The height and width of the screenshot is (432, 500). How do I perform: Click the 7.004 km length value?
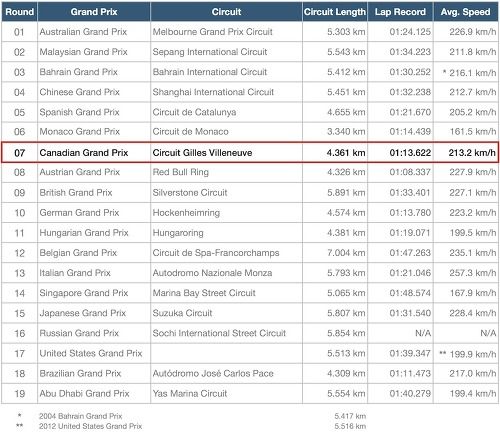[346, 253]
